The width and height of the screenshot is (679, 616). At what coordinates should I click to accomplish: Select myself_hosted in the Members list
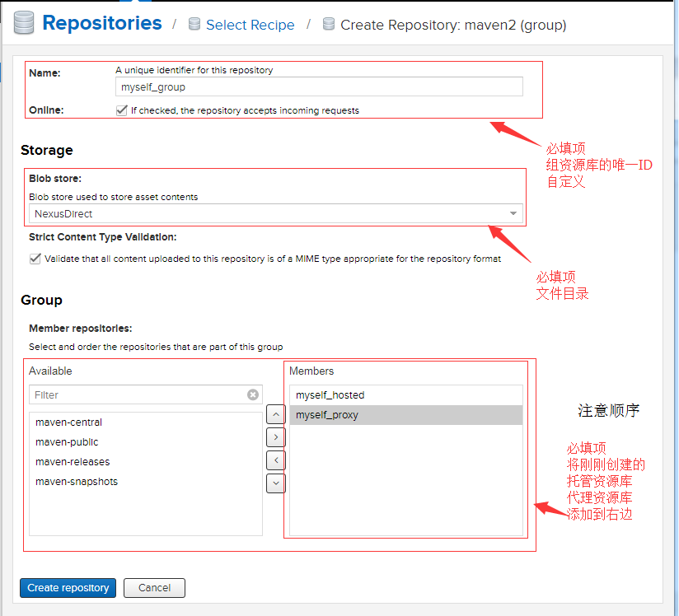pyautogui.click(x=406, y=394)
